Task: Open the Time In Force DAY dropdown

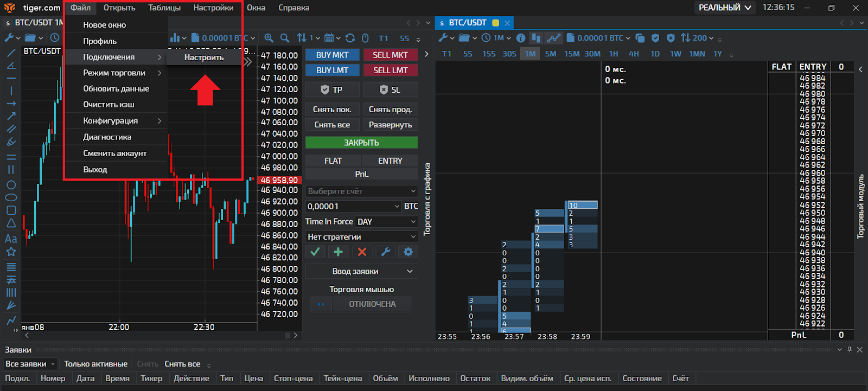Action: point(386,222)
